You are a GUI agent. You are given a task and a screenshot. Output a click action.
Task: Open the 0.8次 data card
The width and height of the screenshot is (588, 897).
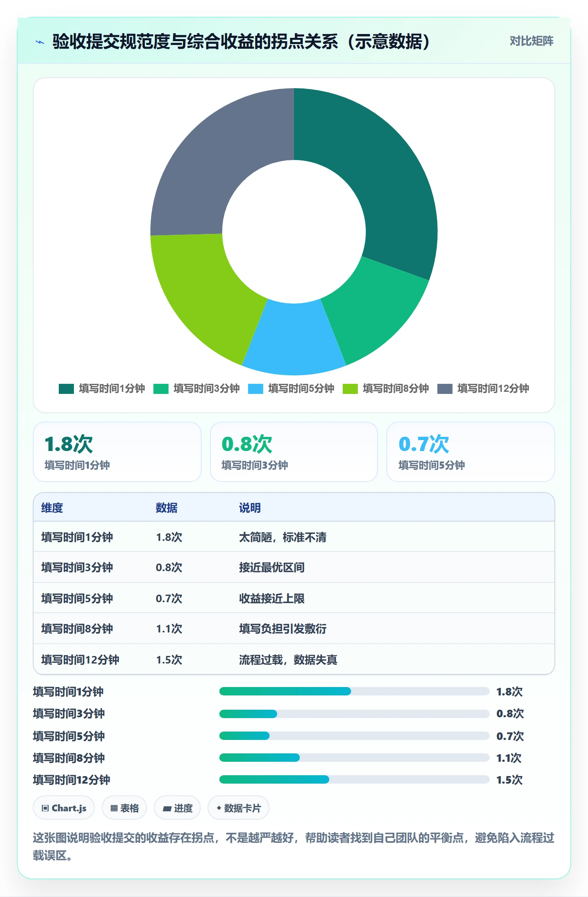294,452
